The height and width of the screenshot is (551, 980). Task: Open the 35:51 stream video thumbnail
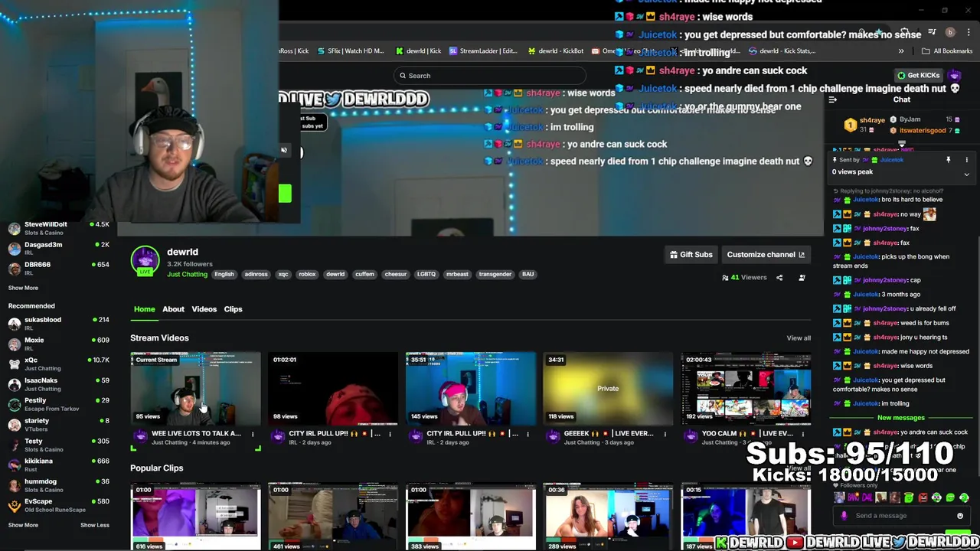point(471,388)
